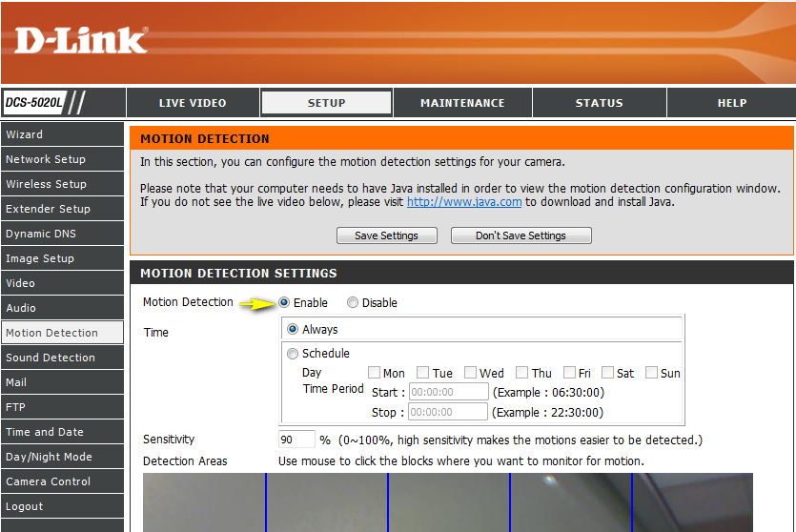The width and height of the screenshot is (796, 532).
Task: Click the Save Settings button
Action: pos(386,235)
